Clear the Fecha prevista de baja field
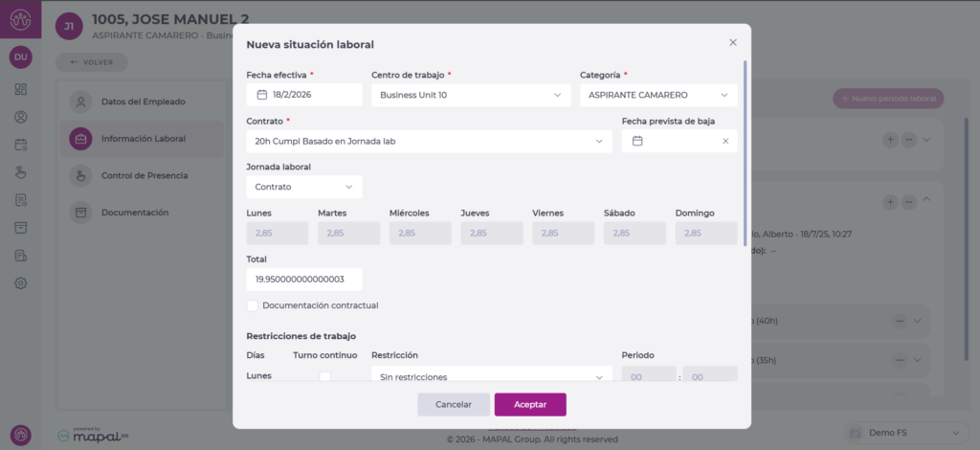The height and width of the screenshot is (450, 980). tap(724, 141)
